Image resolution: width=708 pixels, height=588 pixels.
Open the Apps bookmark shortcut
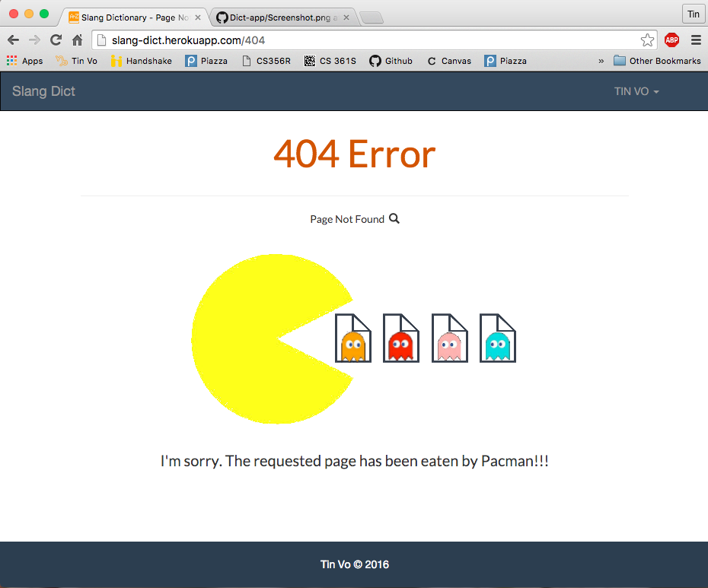click(25, 61)
